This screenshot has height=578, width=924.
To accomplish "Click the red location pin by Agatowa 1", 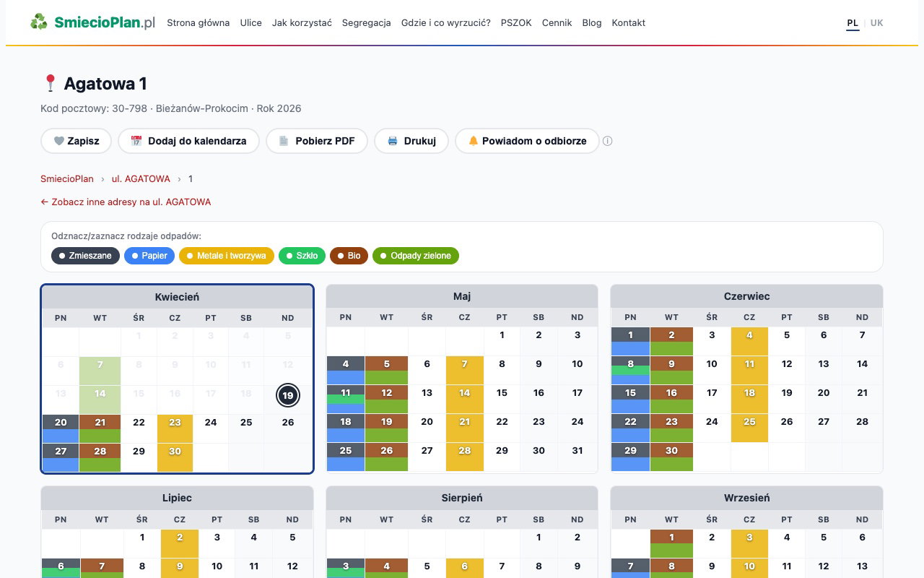I will [50, 84].
